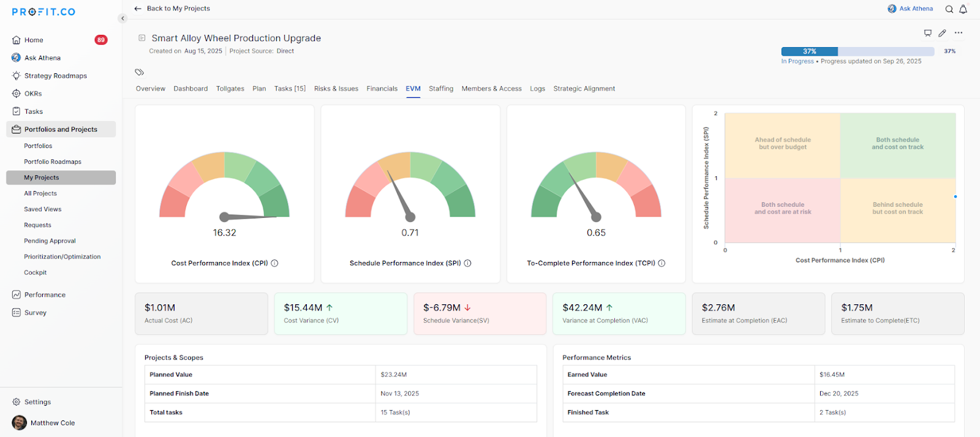Click the tag icon below project title

pos(140,72)
